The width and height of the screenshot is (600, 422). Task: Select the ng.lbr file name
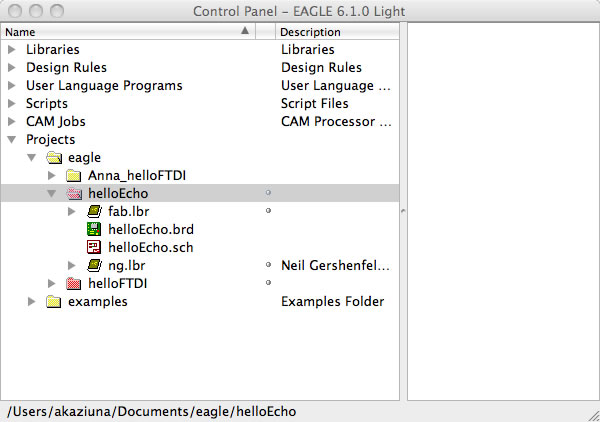pos(127,266)
